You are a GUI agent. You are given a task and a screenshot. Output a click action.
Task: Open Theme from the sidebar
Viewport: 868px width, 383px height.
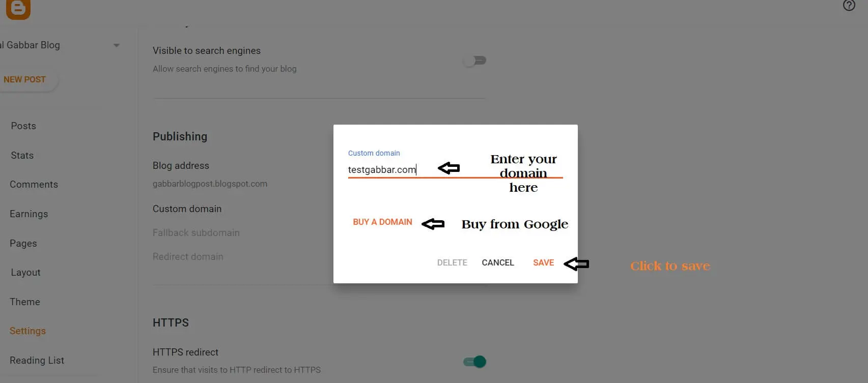click(25, 302)
